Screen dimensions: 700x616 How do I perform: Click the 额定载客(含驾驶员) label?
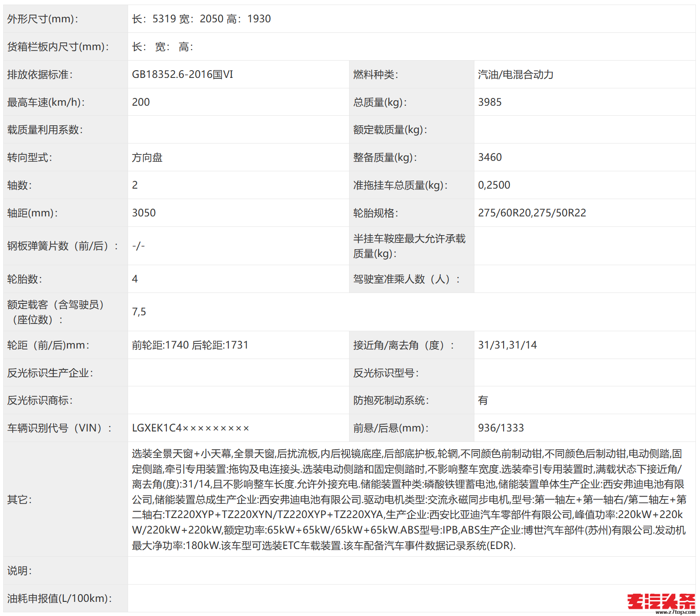coord(56,312)
